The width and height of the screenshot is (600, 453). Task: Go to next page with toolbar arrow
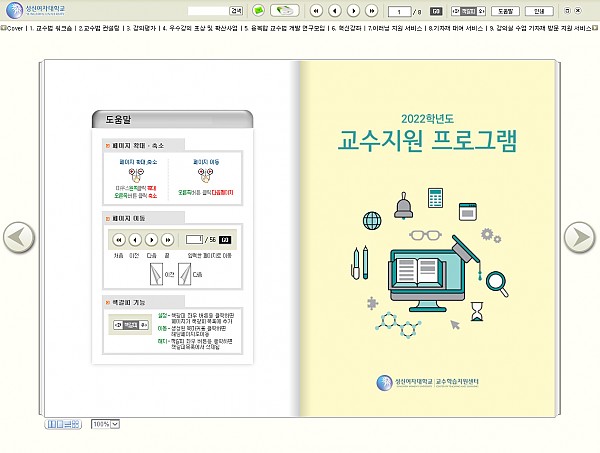point(353,11)
